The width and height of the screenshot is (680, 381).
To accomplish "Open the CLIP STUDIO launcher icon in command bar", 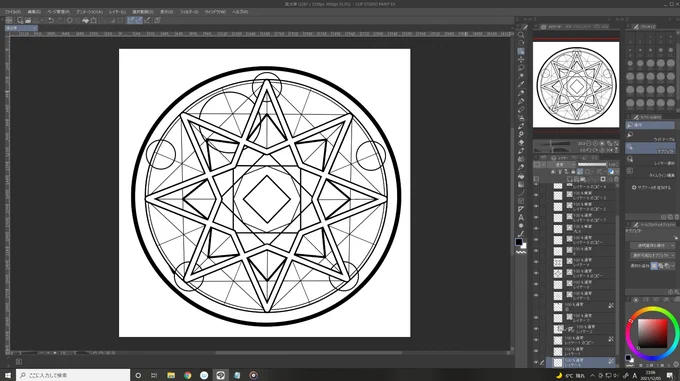I will click(x=9, y=20).
